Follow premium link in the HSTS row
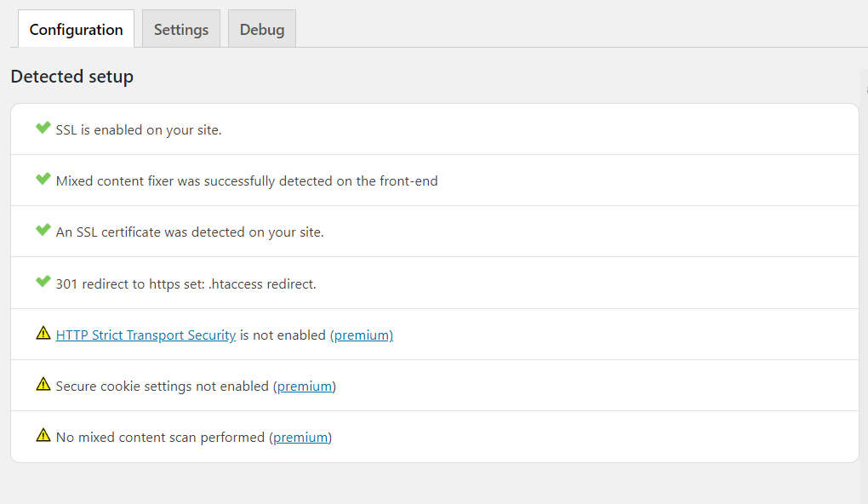 point(362,335)
